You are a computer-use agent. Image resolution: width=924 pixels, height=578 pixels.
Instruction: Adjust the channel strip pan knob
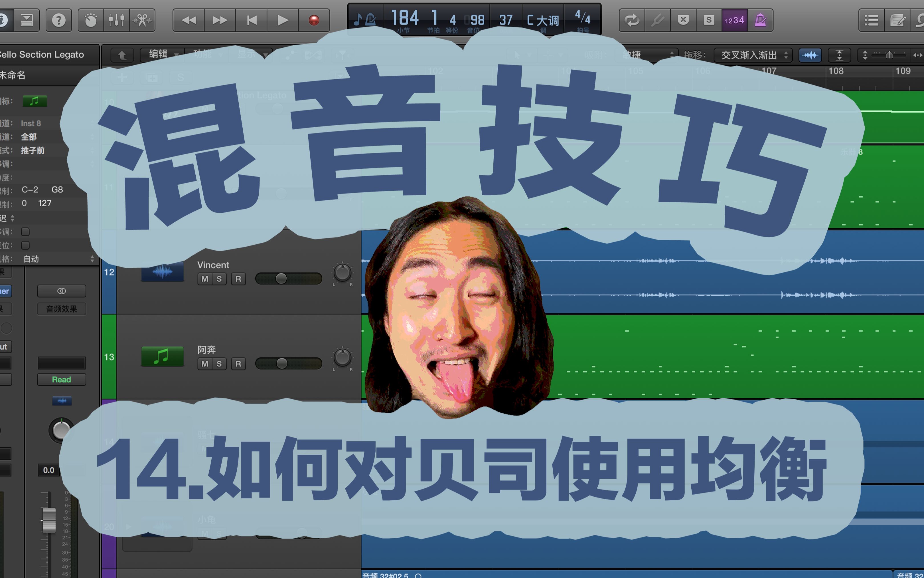(61, 430)
